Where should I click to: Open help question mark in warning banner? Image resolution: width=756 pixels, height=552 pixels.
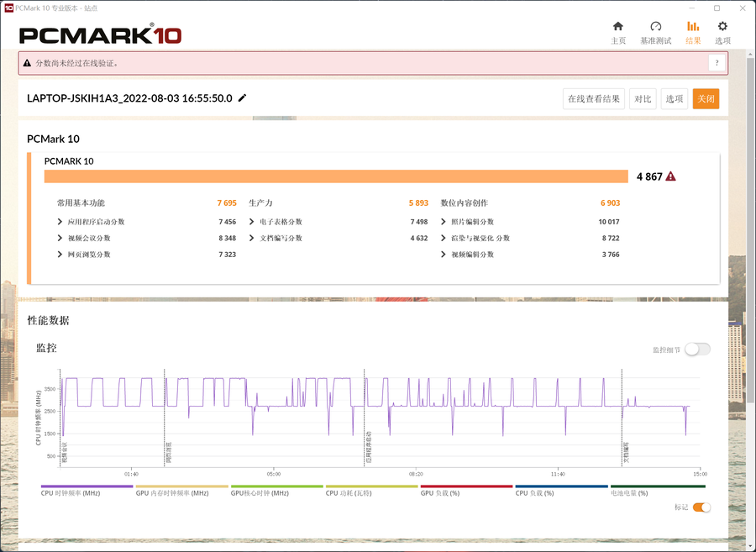(717, 63)
